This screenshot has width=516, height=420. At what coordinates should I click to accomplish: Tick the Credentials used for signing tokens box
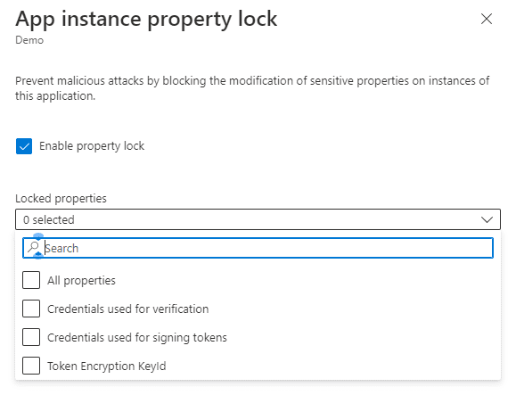click(31, 337)
